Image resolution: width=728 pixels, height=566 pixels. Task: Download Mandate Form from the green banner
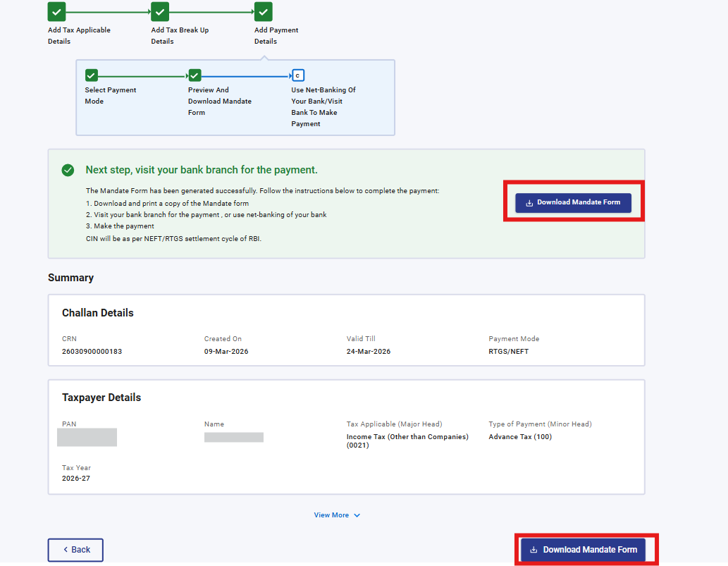click(573, 202)
